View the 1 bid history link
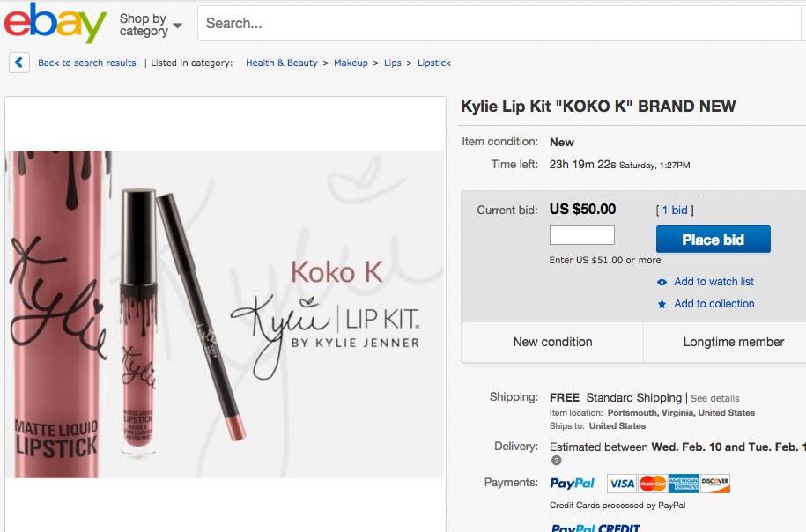Screen dimensions: 806x532 (x=673, y=210)
